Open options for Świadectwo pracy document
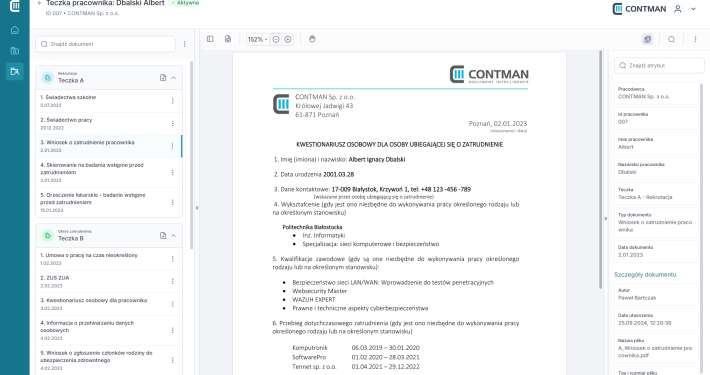This screenshot has height=375, width=710. click(173, 124)
